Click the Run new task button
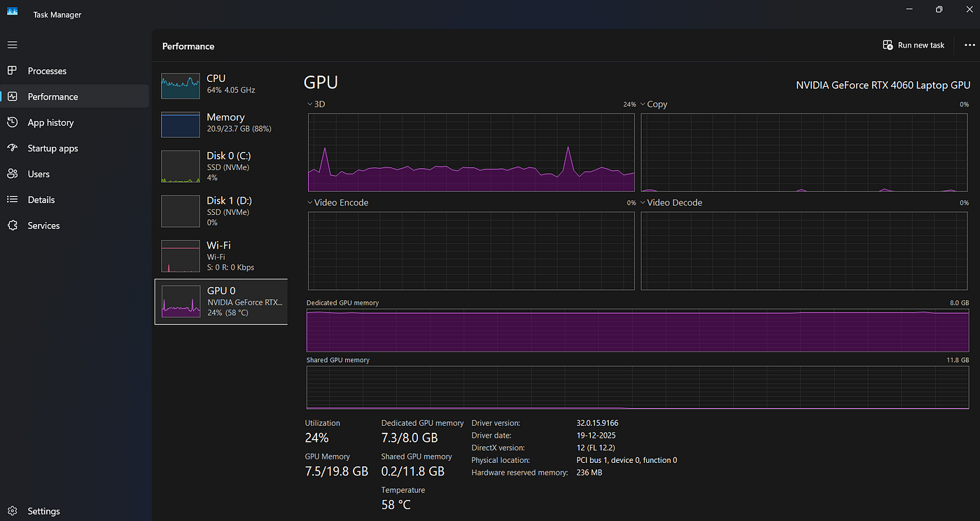This screenshot has height=521, width=980. click(913, 45)
